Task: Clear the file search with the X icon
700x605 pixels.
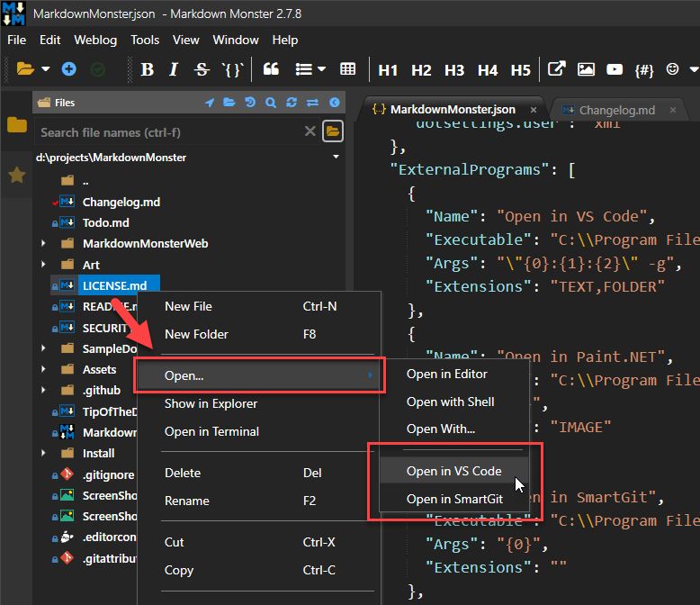Action: pos(310,131)
